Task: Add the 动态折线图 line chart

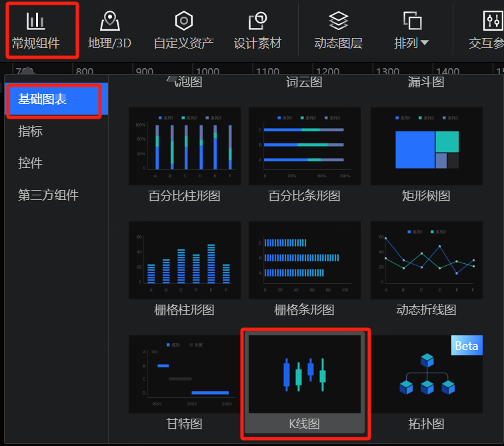Action: click(x=426, y=261)
